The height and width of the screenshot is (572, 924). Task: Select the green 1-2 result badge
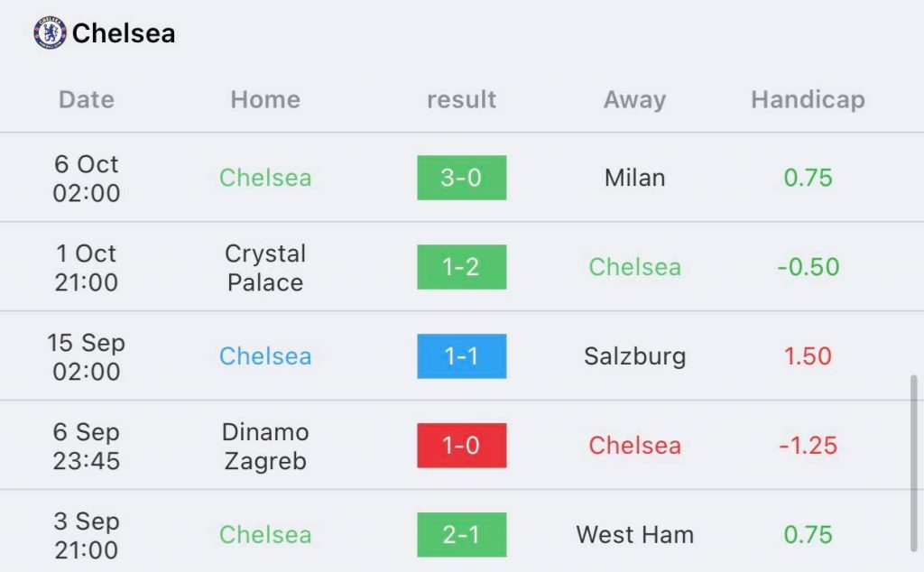pos(461,267)
